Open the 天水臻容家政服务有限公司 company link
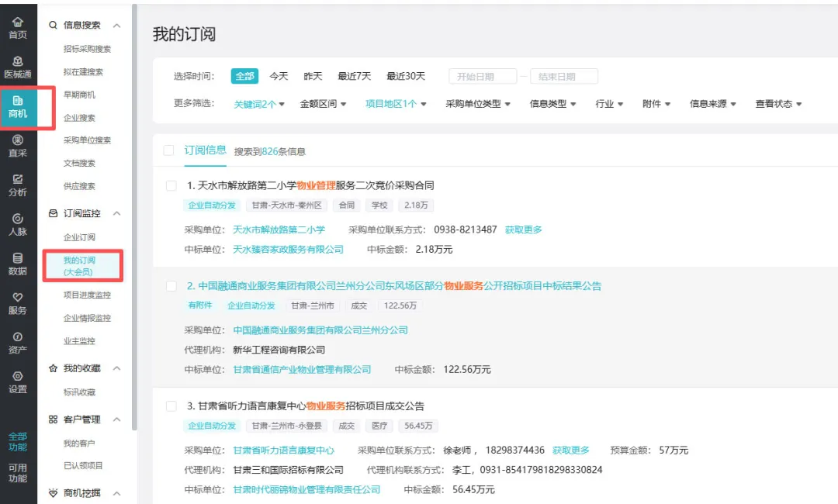The width and height of the screenshot is (838, 504). 288,250
